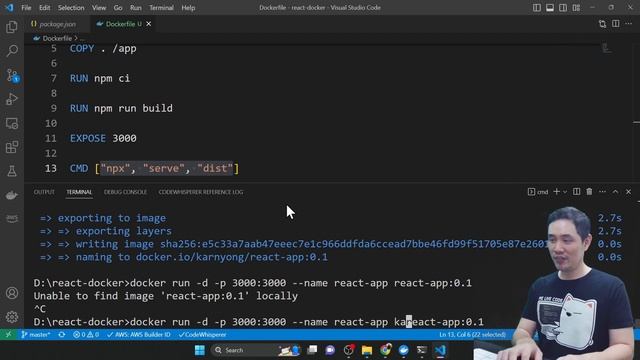
Task: Open the Explorer view in activity bar
Action: (12, 27)
